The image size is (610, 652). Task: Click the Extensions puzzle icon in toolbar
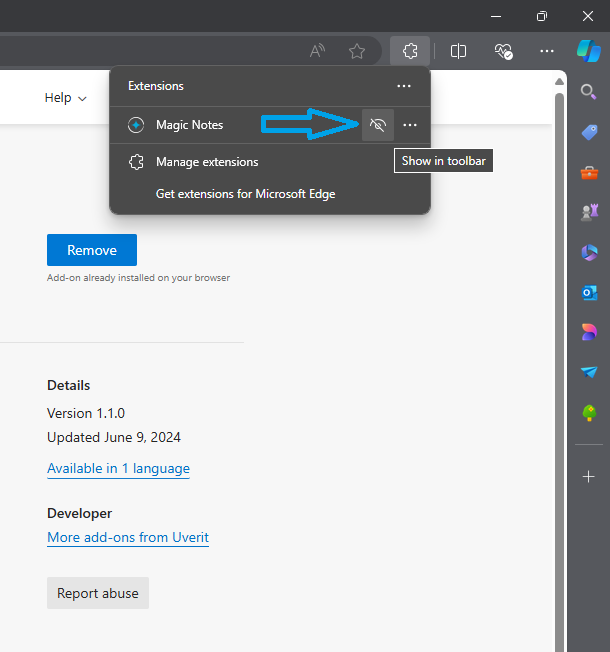coord(410,51)
